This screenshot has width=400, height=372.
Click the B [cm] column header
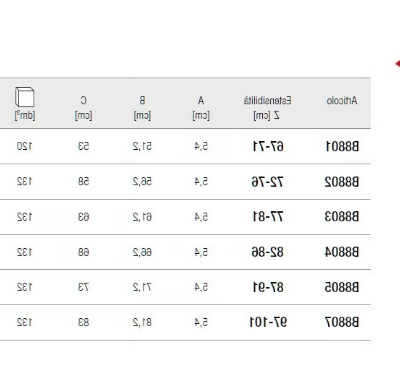[x=142, y=108]
